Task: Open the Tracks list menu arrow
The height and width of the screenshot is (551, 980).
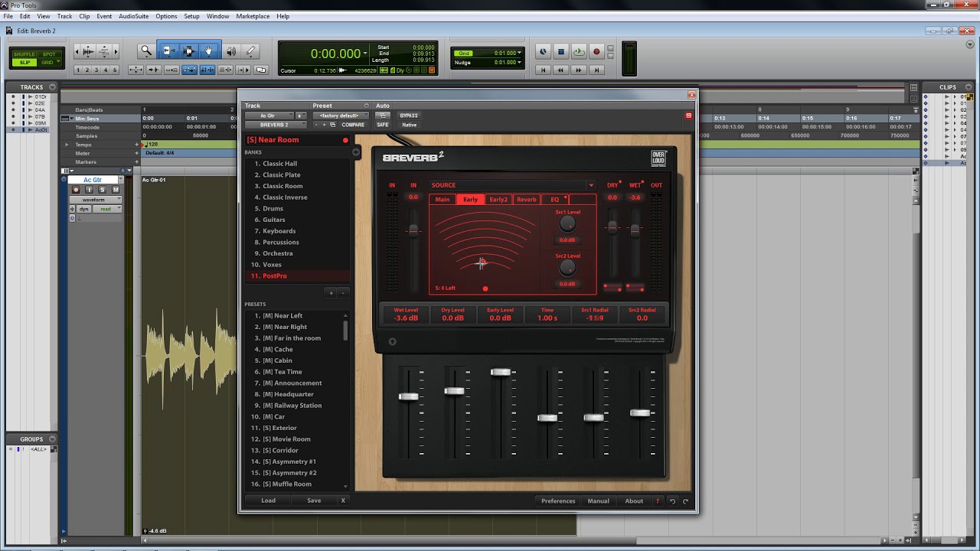Action: pos(52,87)
